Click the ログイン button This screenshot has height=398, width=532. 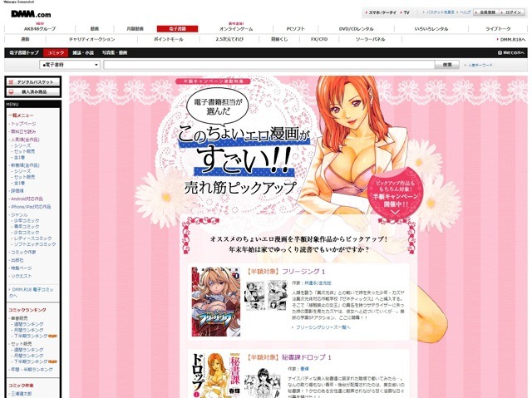(x=513, y=12)
